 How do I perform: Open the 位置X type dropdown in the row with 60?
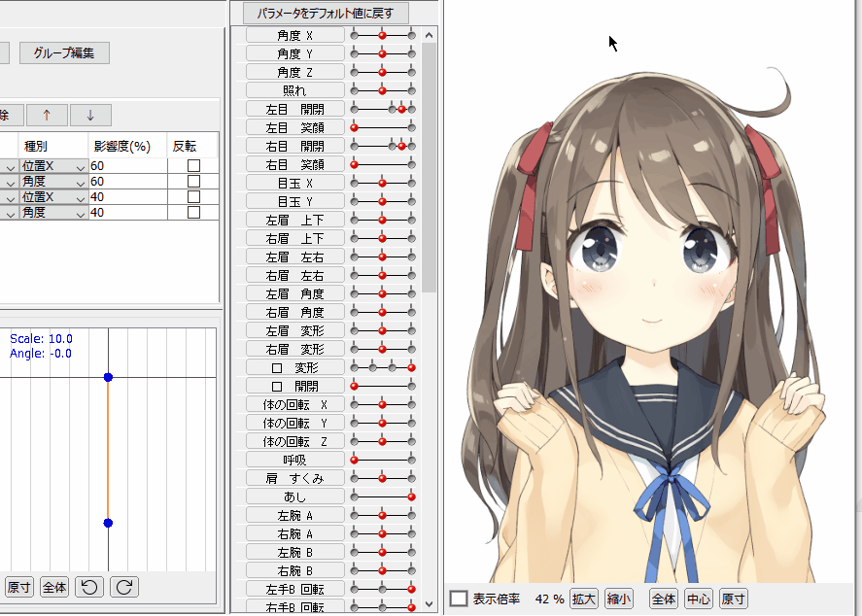coord(53,166)
